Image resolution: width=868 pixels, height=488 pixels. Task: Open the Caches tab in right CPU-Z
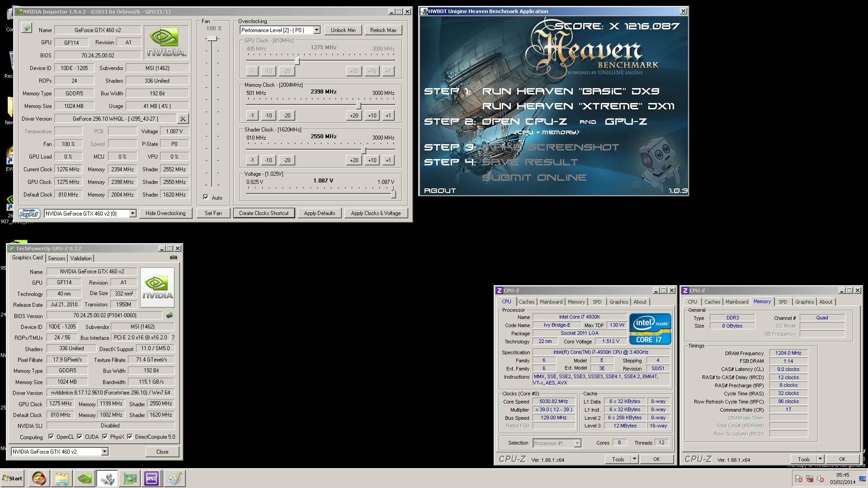(x=712, y=302)
